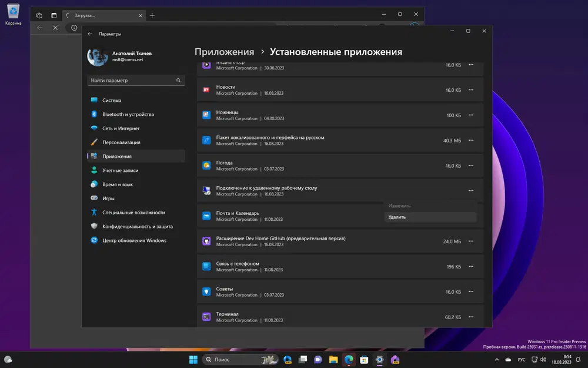Viewport: 588px width, 368px height.
Task: Select Приложения in sidebar
Action: pyautogui.click(x=136, y=156)
